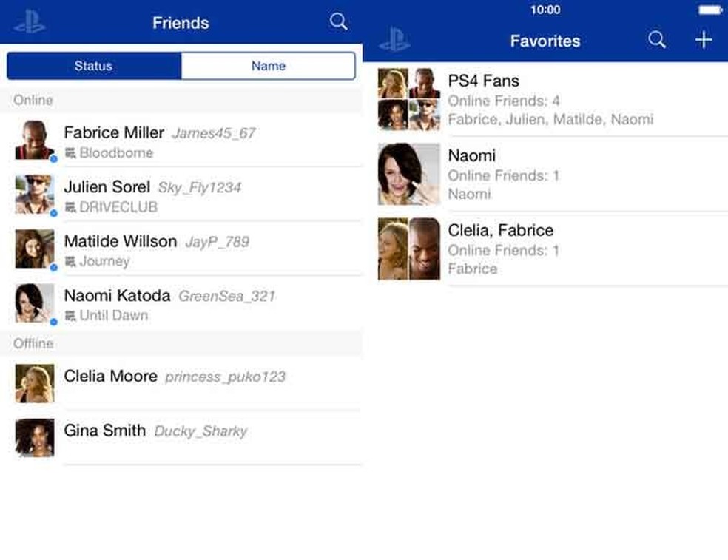Select the Status tab

click(93, 66)
